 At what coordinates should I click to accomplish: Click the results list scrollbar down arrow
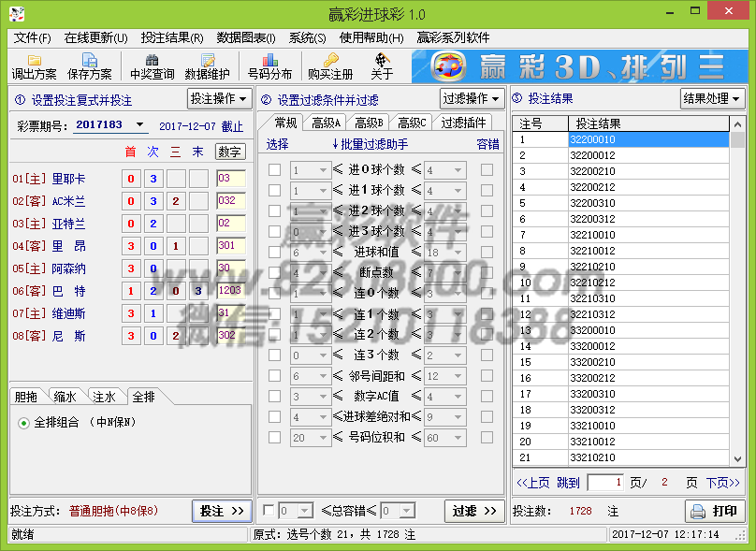click(x=737, y=459)
